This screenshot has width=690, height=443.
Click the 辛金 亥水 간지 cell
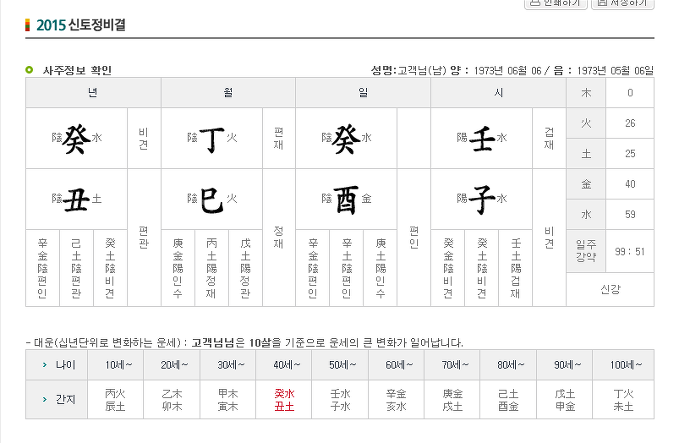(396, 400)
